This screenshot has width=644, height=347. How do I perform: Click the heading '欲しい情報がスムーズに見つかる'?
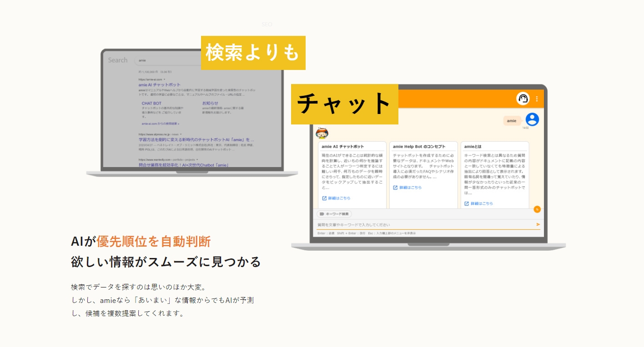click(x=166, y=262)
